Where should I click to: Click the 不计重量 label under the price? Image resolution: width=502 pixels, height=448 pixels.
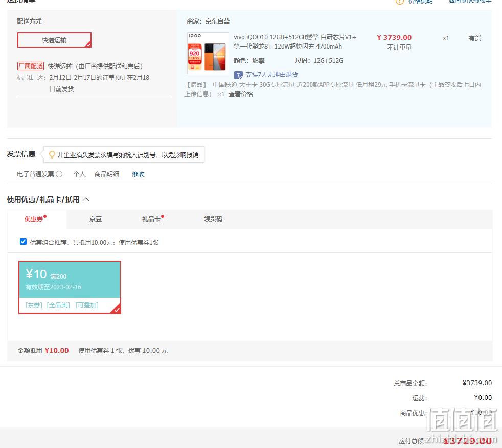click(x=399, y=48)
